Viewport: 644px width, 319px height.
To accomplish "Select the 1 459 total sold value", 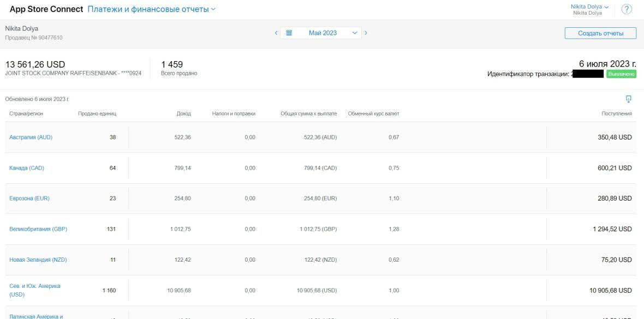I will [172, 64].
